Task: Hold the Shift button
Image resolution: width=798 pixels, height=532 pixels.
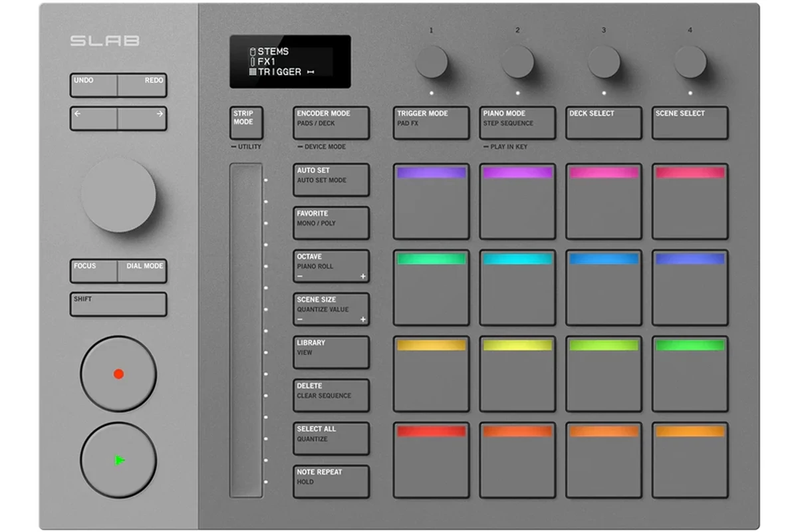Action: tap(118, 305)
